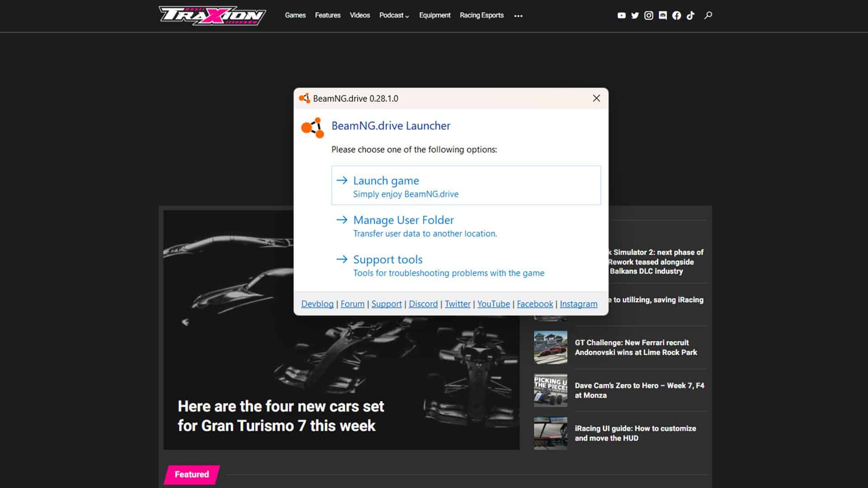Click the Twitter bird icon in header

(x=635, y=15)
